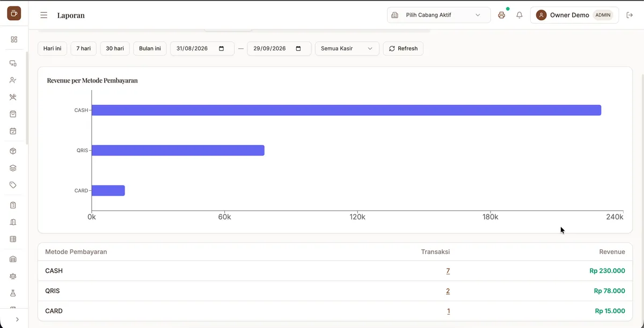
Task: Open the CASH transaction count link
Action: (x=448, y=271)
